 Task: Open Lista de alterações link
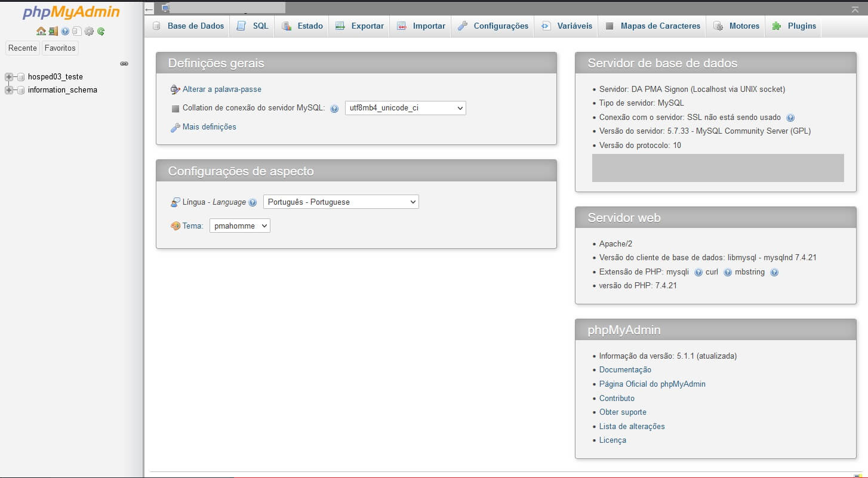tap(632, 427)
